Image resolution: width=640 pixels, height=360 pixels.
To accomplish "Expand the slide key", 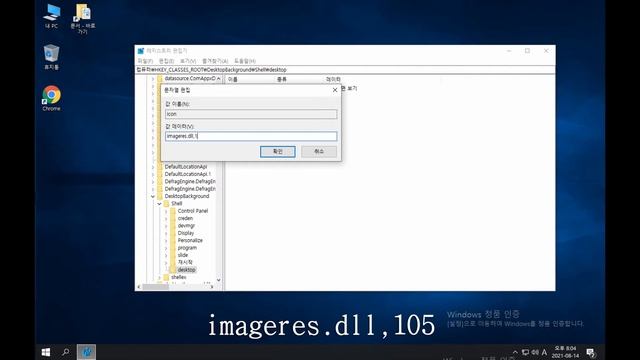I will (166, 255).
